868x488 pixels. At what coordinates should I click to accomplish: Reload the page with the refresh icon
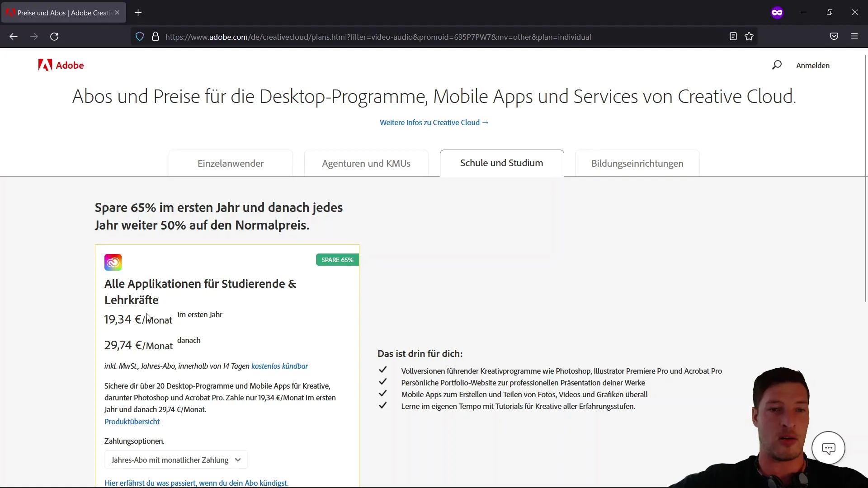54,37
